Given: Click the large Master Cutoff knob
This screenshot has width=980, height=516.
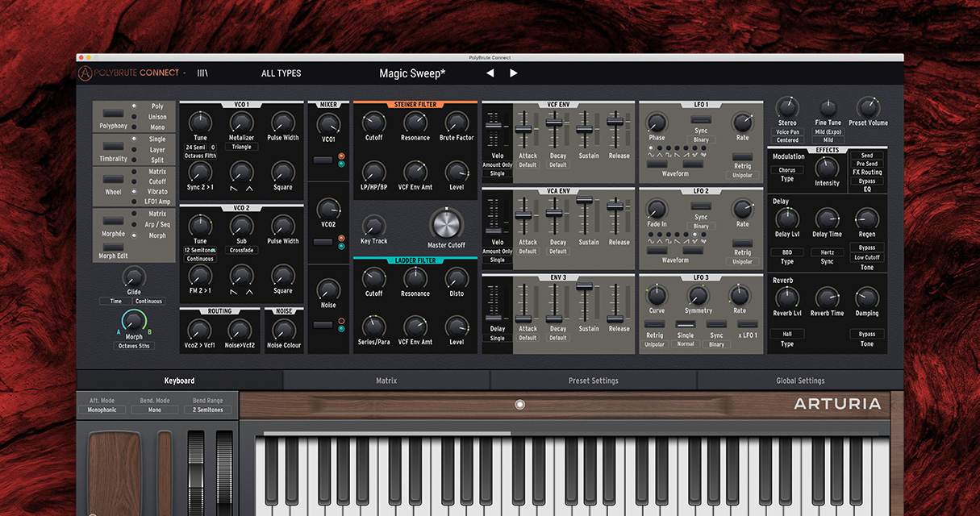Looking at the screenshot, I should (x=446, y=223).
